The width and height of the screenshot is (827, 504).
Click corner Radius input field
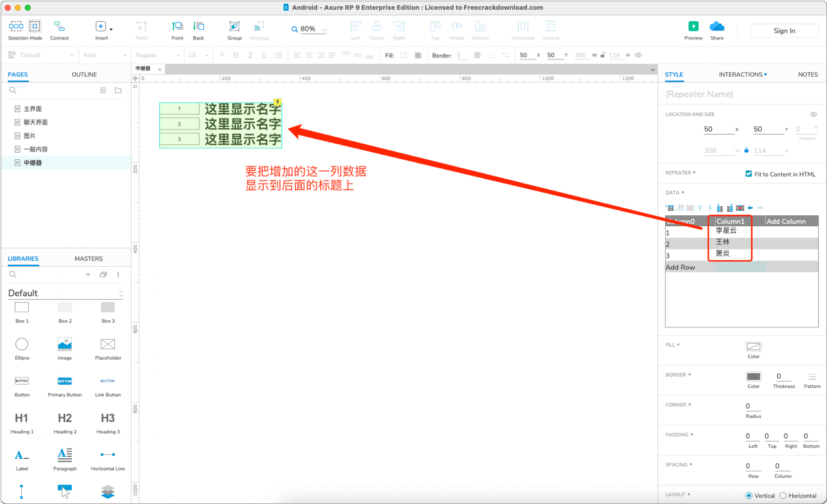click(753, 406)
